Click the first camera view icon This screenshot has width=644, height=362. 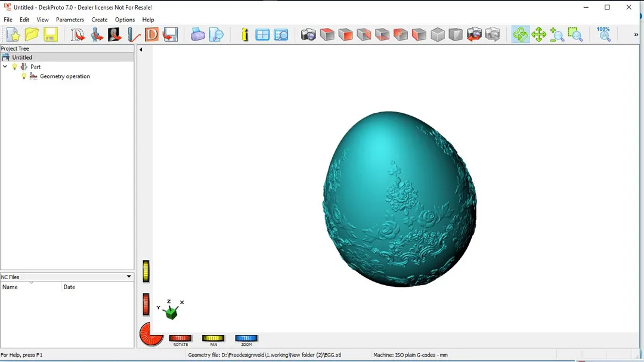click(x=308, y=35)
